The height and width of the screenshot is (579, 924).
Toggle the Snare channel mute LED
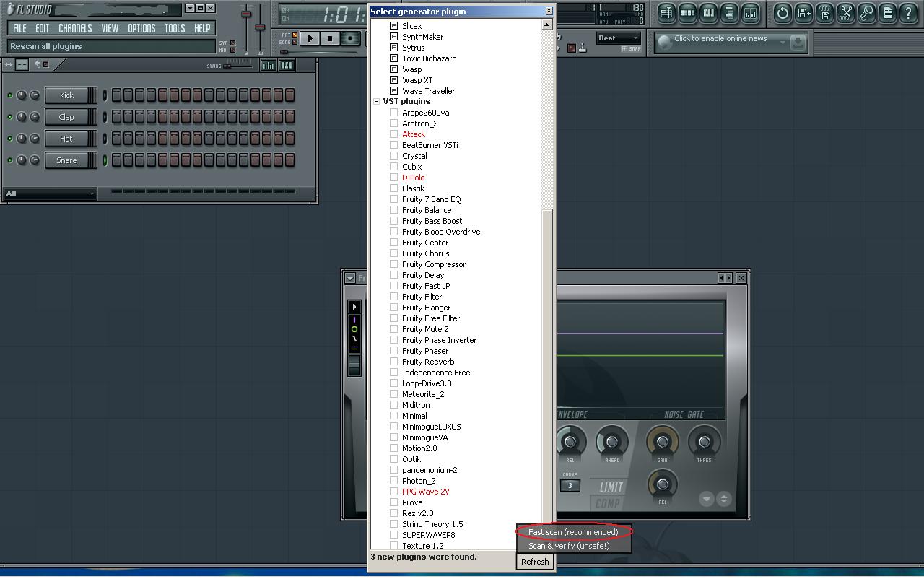(10, 160)
